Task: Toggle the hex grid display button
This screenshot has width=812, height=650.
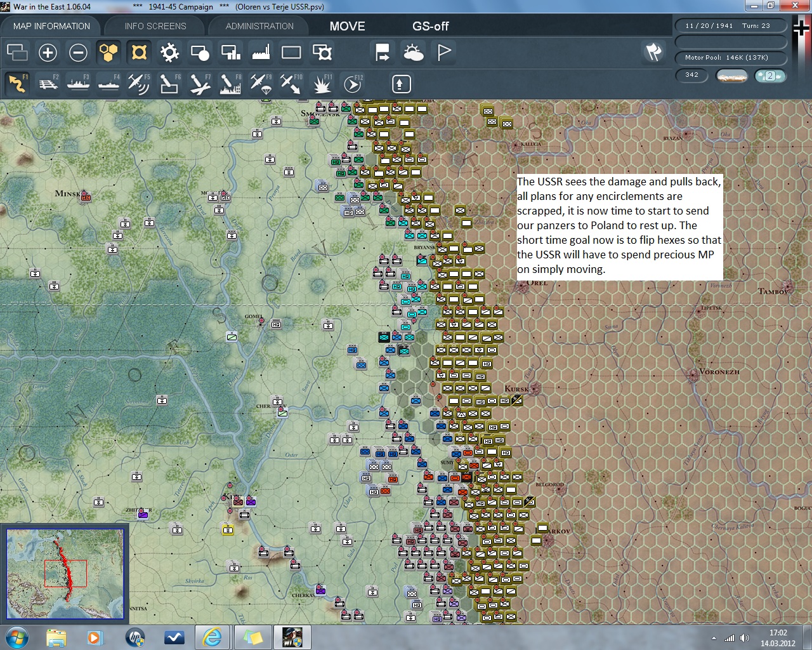Action: tap(108, 53)
